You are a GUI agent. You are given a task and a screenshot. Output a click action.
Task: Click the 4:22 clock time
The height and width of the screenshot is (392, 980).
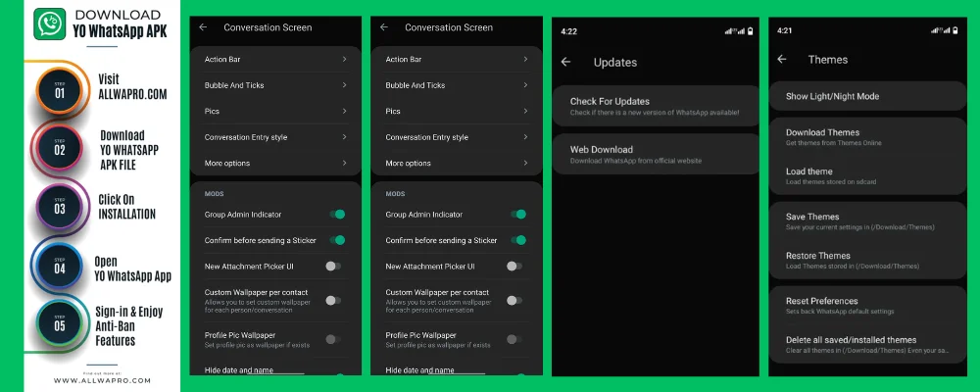point(568,31)
